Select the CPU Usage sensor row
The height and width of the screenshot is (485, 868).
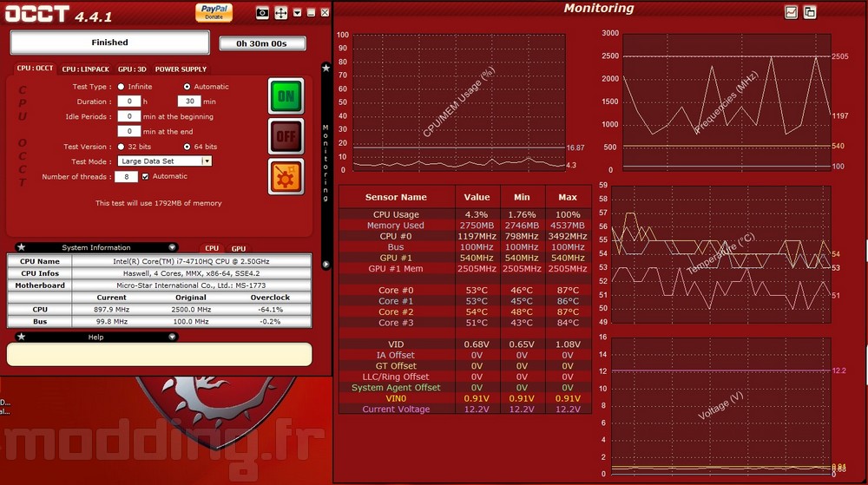[465, 214]
